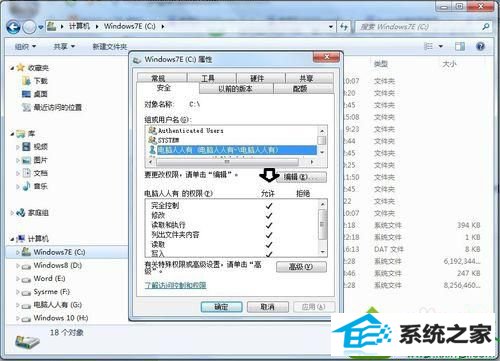Click the change view icon
The image size is (500, 361).
(428, 46)
